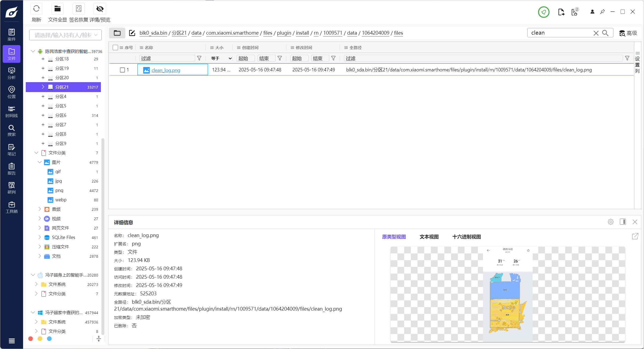
Task: Click the 高级 advanced search button
Action: [x=628, y=33]
